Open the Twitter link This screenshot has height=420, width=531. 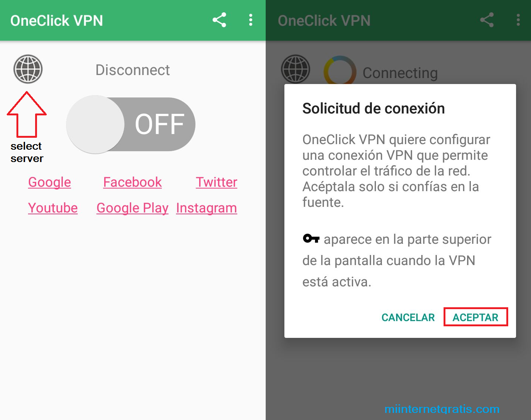click(216, 182)
